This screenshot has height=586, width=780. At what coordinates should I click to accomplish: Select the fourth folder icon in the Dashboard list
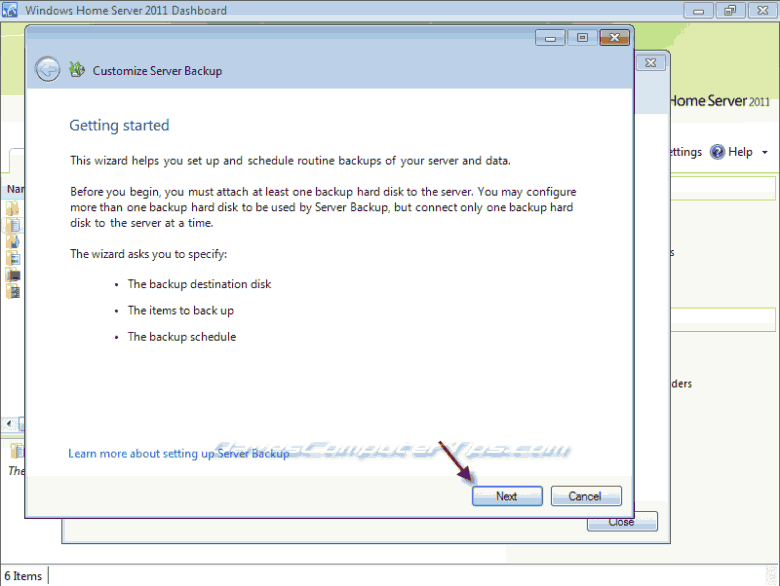click(x=13, y=258)
